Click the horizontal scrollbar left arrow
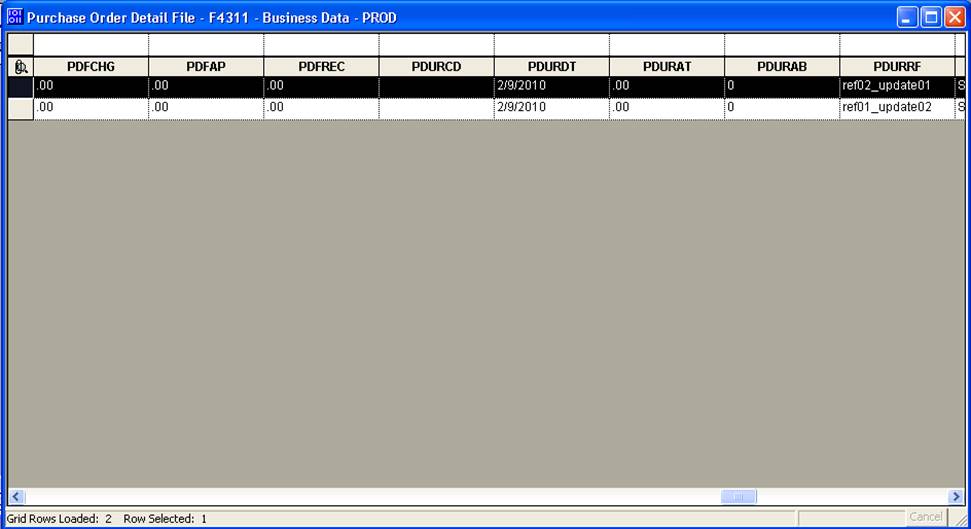971x529 pixels. point(17,496)
